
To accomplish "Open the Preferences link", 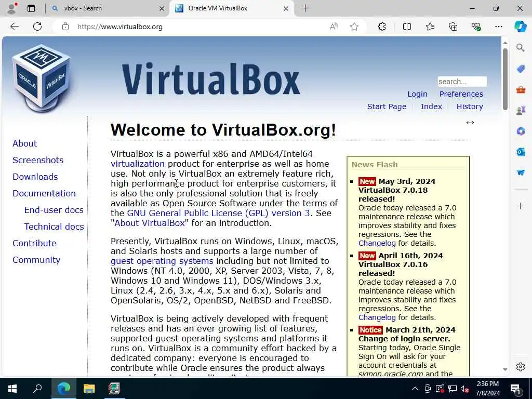I will (x=461, y=94).
